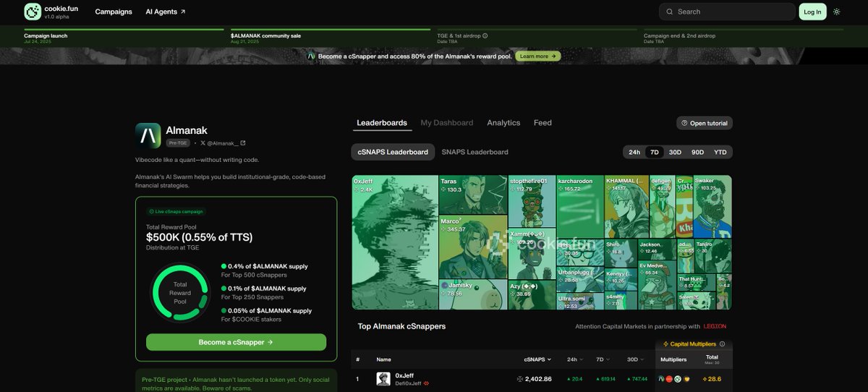Open the LEGION partner link
The height and width of the screenshot is (392, 868).
[x=715, y=326]
